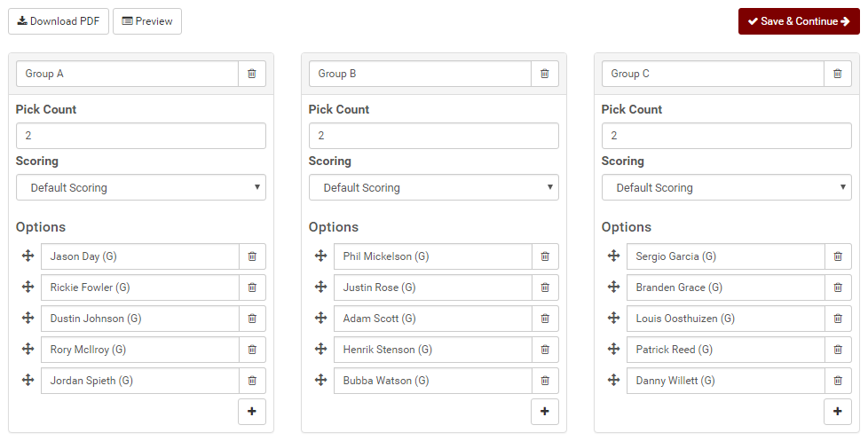Add a new option to Group C

tap(838, 412)
